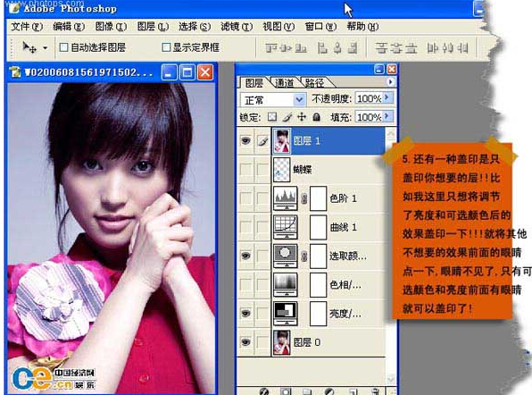Image resolution: width=532 pixels, height=395 pixels.
Task: Open the 滤镜(T) menu
Action: (x=237, y=27)
